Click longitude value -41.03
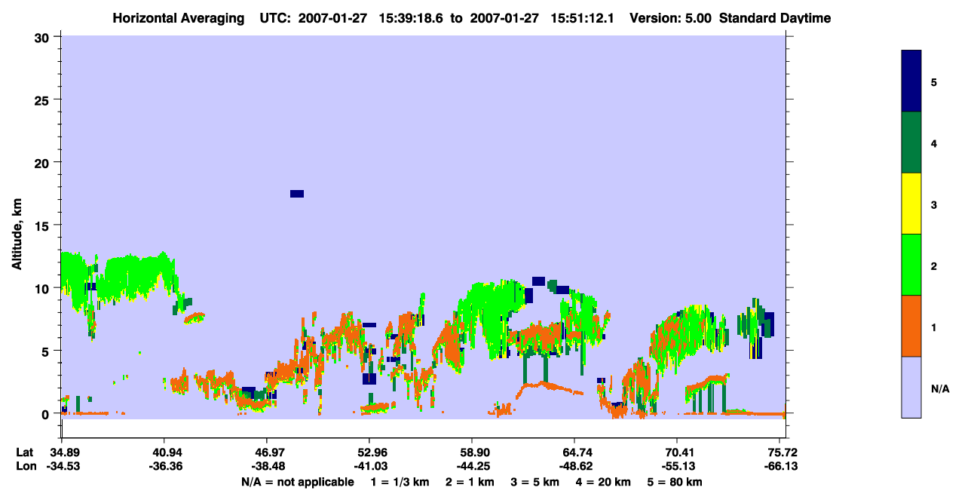The width and height of the screenshot is (980, 503). [369, 466]
